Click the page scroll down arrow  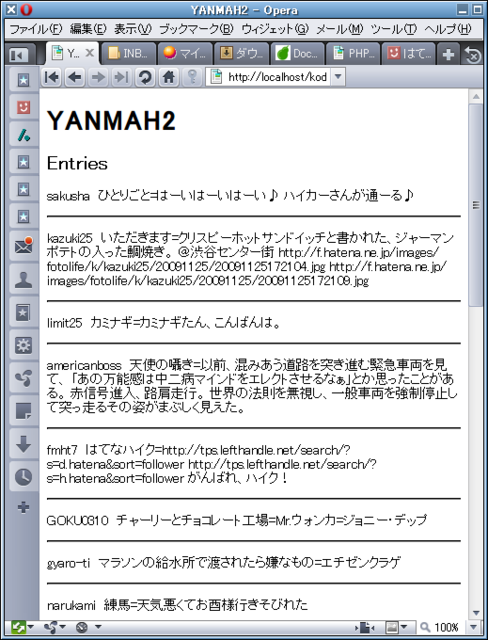pos(476,613)
